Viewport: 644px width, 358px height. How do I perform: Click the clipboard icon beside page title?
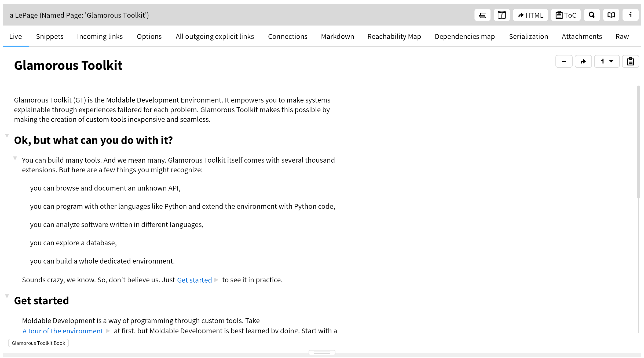pyautogui.click(x=630, y=61)
